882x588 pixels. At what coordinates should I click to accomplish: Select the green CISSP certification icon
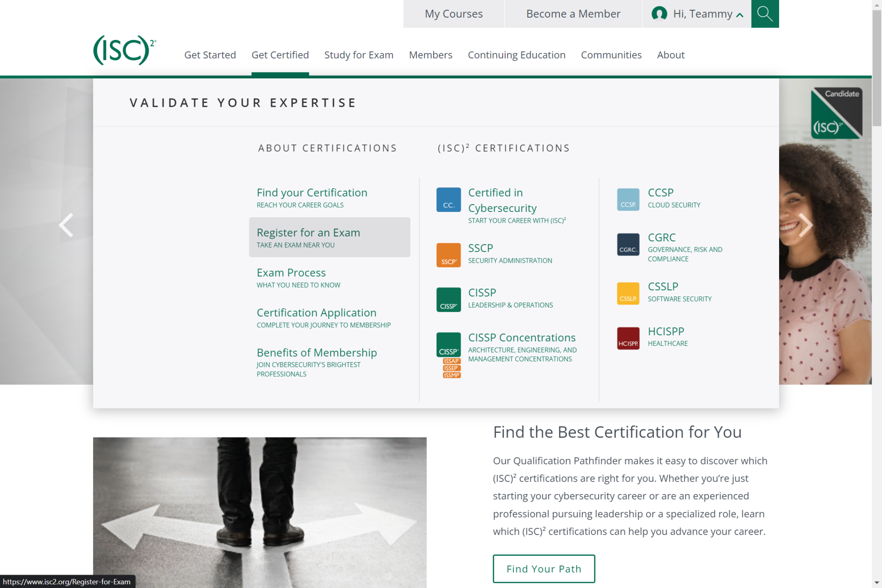(448, 299)
